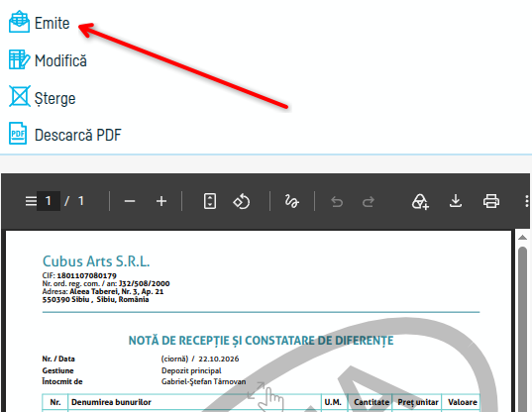Zoom in with the plus button
Screen dimensions: 532x412
coord(161,201)
